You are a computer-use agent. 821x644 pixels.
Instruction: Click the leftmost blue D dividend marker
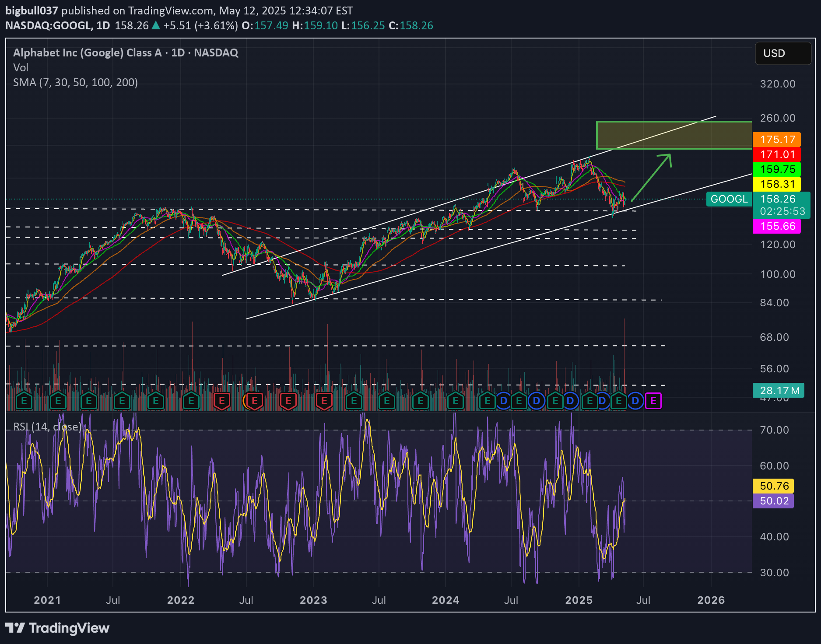click(504, 401)
